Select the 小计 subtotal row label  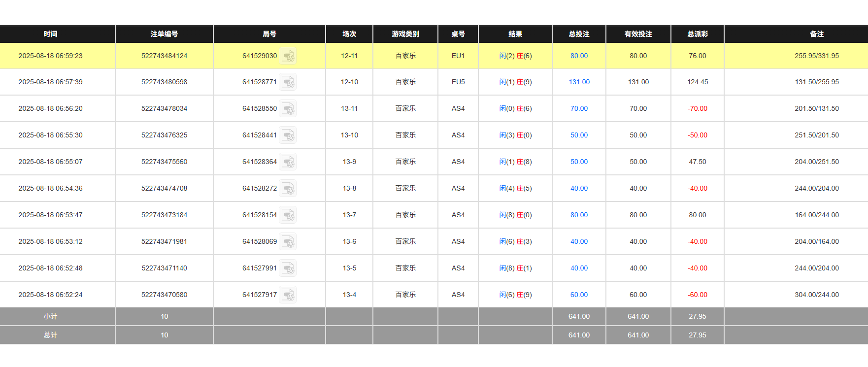50,317
